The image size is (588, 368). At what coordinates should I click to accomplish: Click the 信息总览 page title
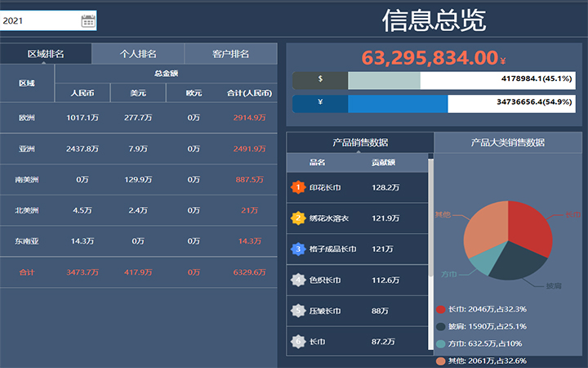tap(434, 20)
